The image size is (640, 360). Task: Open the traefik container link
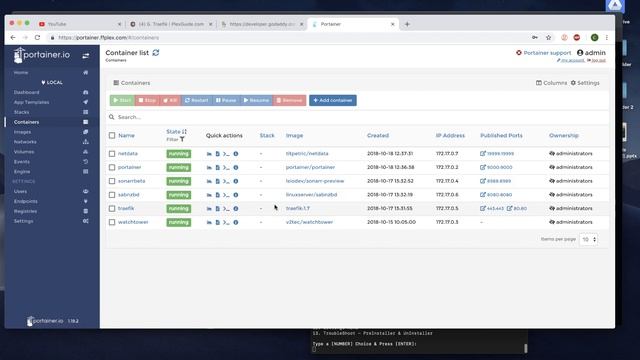(x=126, y=209)
